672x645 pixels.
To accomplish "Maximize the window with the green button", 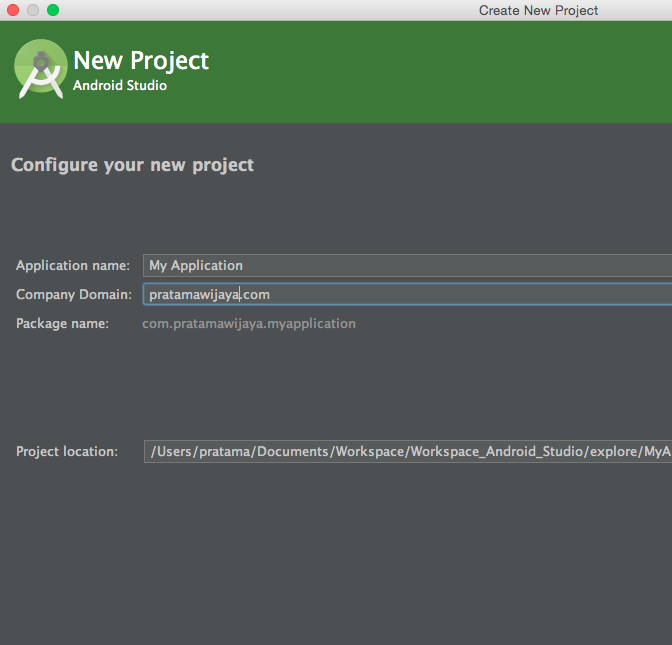I will (x=53, y=10).
